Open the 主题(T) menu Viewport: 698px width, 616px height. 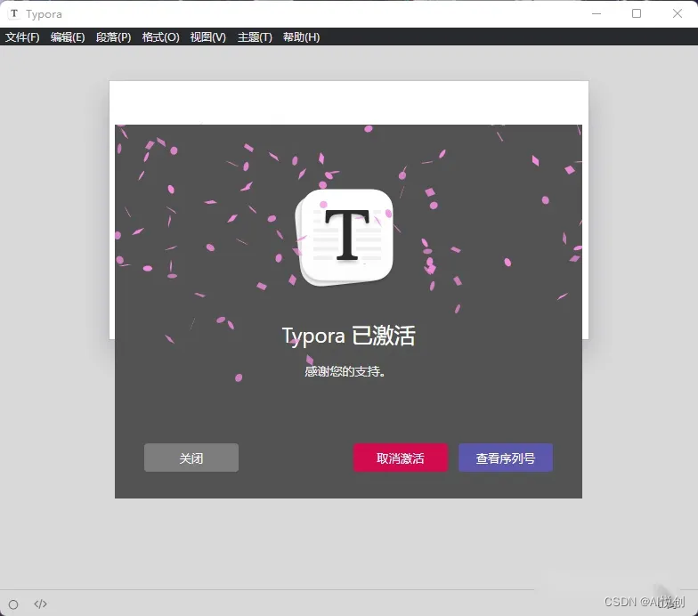pos(255,37)
